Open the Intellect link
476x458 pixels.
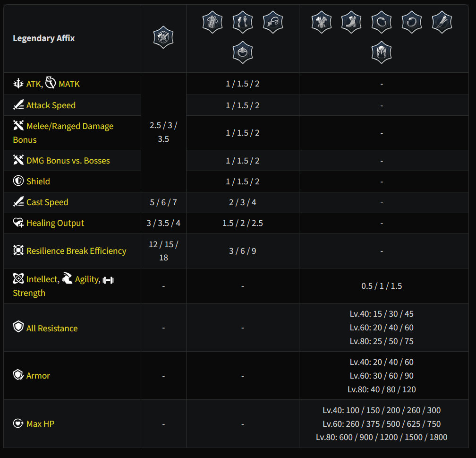tap(42, 279)
